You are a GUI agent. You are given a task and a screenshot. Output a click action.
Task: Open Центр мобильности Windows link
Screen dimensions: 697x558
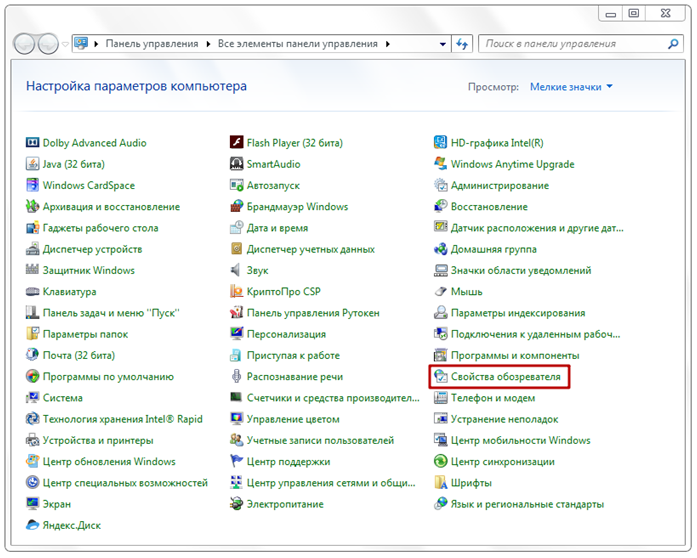pos(521,440)
